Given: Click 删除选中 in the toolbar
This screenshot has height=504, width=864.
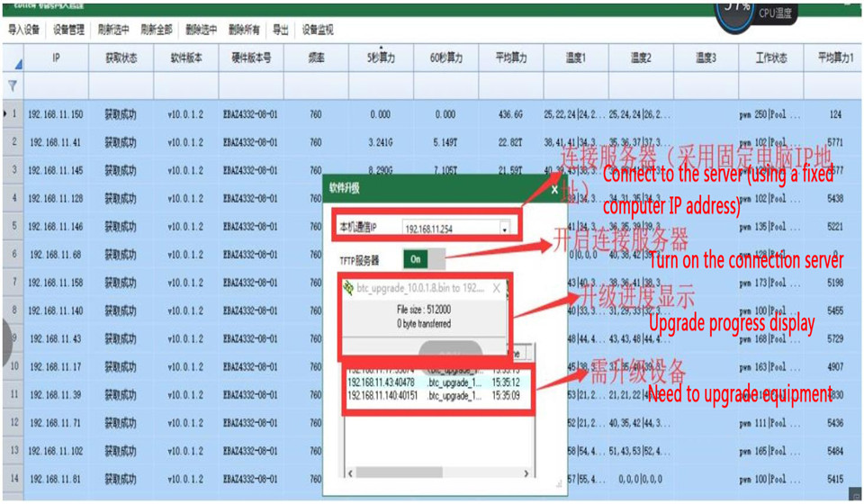Looking at the screenshot, I should (201, 30).
